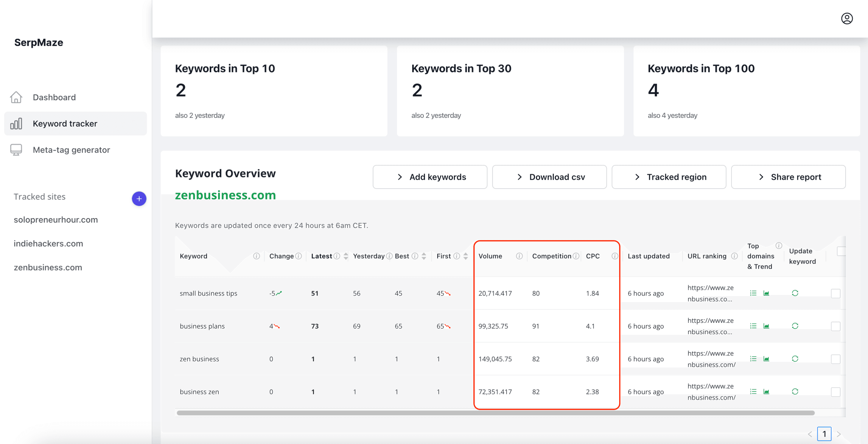Click the Tracked region button
Image resolution: width=868 pixels, height=444 pixels.
coord(669,177)
